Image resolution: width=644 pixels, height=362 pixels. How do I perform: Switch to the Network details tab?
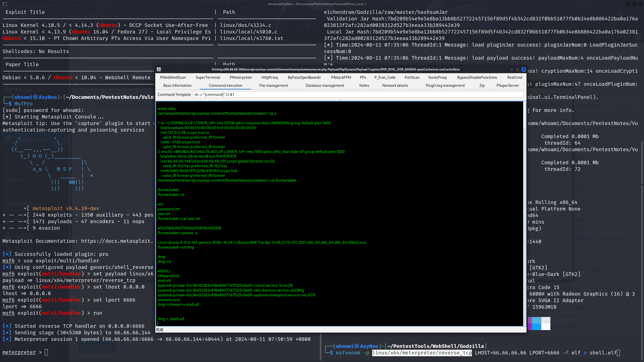395,86
